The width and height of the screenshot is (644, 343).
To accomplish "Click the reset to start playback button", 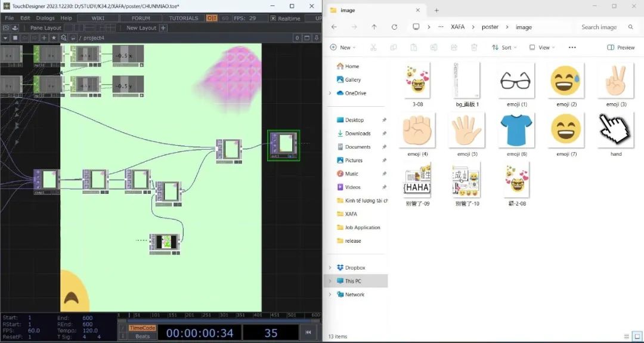I will [308, 332].
